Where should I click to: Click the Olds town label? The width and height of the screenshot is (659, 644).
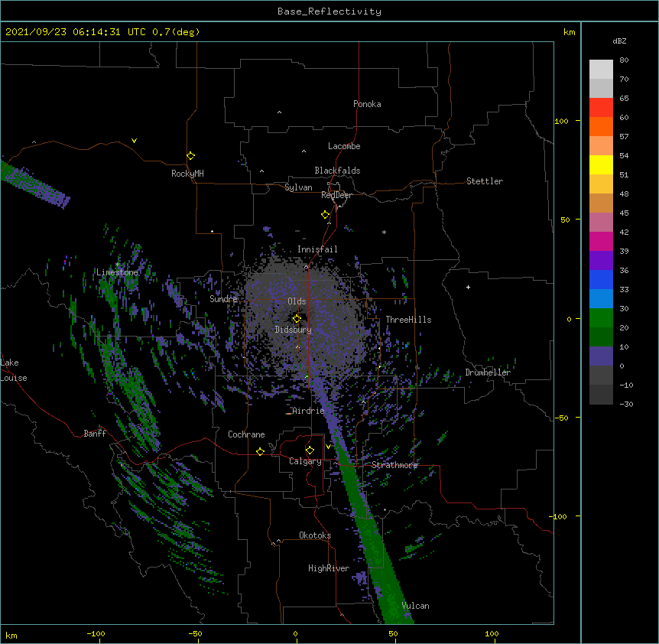click(x=297, y=301)
